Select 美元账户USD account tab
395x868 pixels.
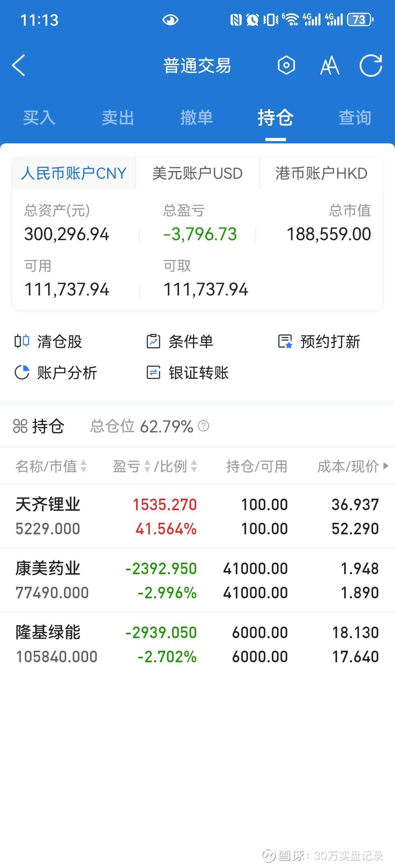(197, 174)
